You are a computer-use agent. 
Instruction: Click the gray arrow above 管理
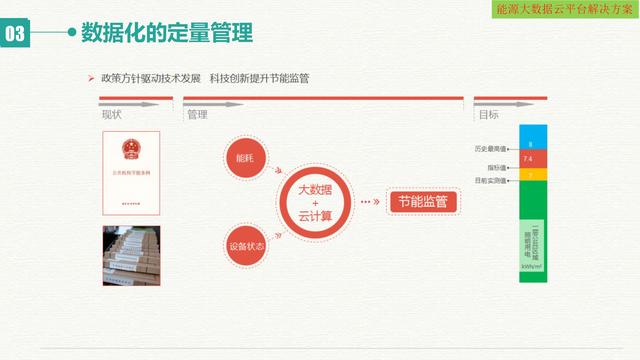pos(213,104)
